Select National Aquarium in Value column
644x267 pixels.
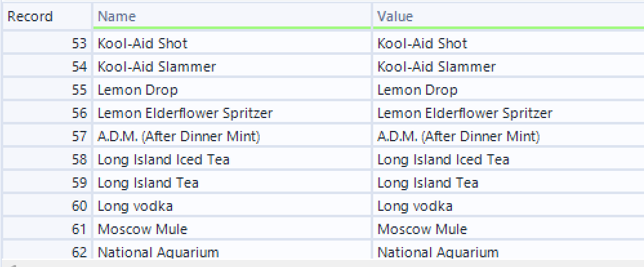[438, 252]
